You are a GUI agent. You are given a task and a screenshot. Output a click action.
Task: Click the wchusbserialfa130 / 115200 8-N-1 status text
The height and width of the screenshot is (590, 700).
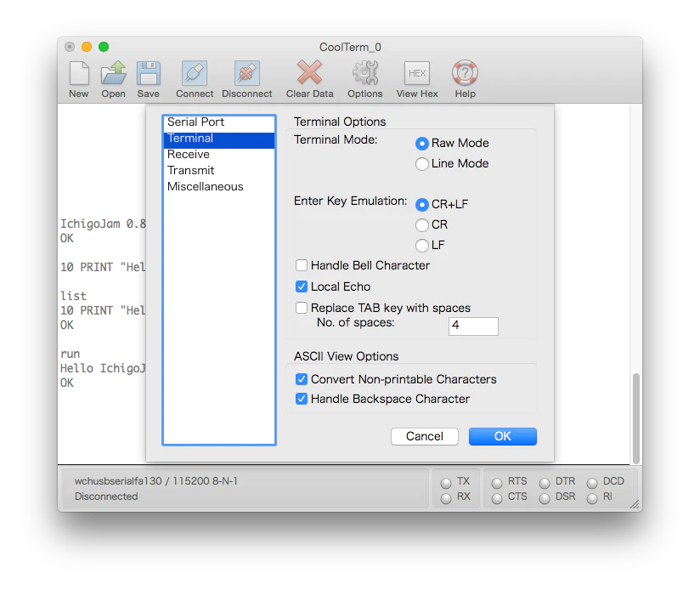coord(155,481)
